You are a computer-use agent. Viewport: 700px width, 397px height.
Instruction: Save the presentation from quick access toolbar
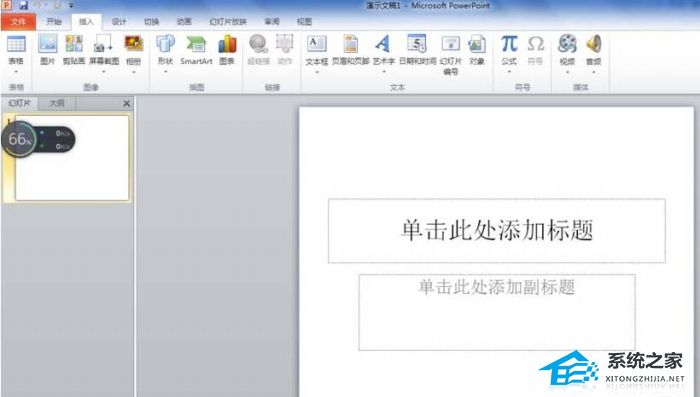click(23, 5)
